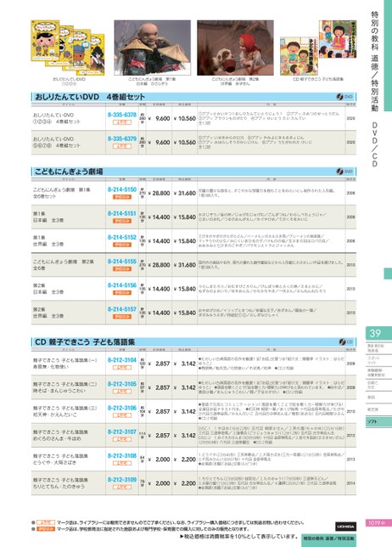Click the outlined badge under code 8-212-3104
Viewport: 392px width, 547px height.
pos(122,368)
